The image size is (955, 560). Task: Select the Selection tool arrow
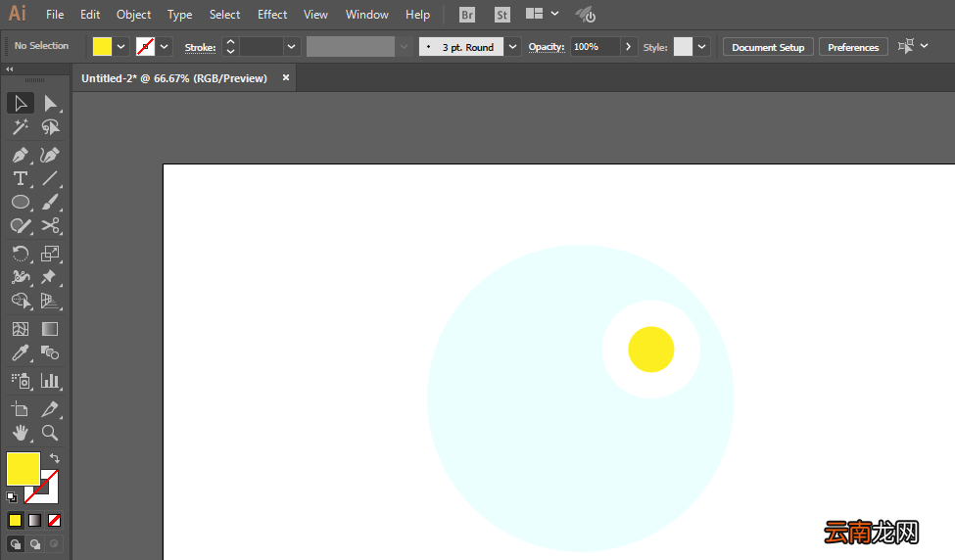coord(21,104)
